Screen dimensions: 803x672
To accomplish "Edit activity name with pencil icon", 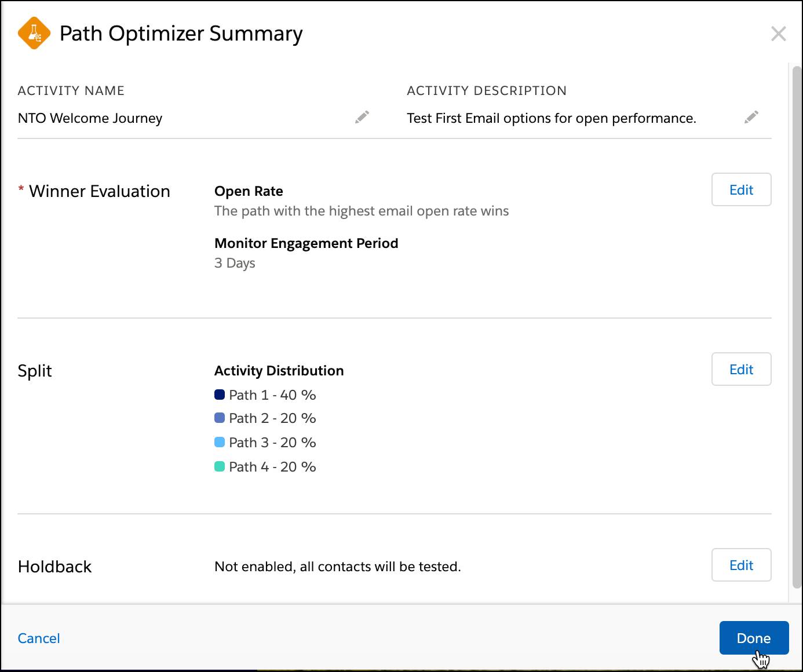I will tap(362, 118).
